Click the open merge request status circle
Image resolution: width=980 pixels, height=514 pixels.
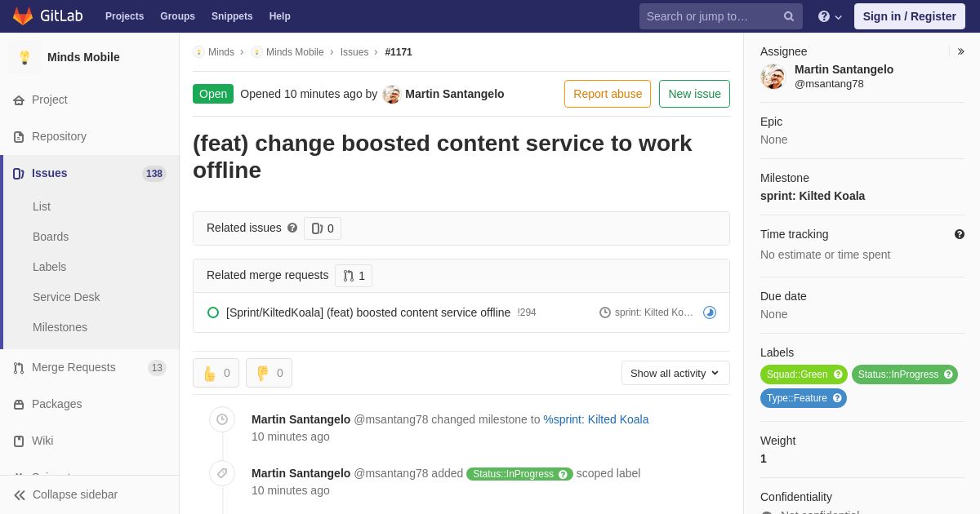click(213, 312)
